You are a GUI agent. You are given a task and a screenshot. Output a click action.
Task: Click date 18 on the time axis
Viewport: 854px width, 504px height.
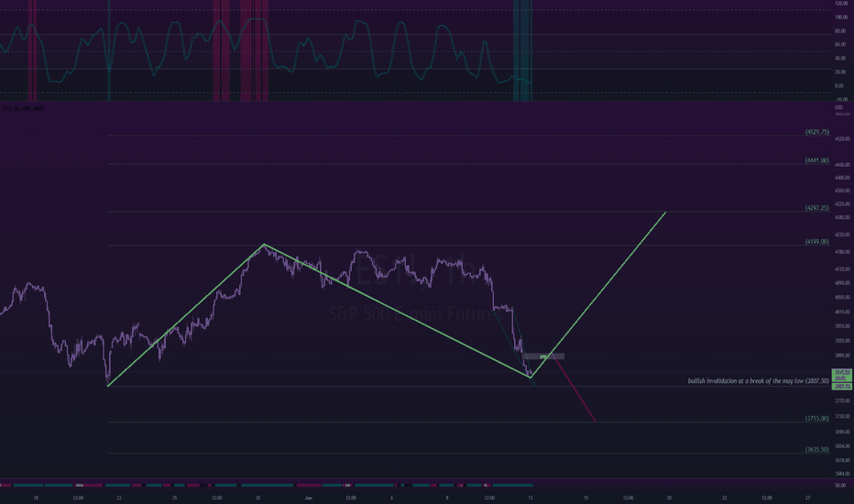36,498
